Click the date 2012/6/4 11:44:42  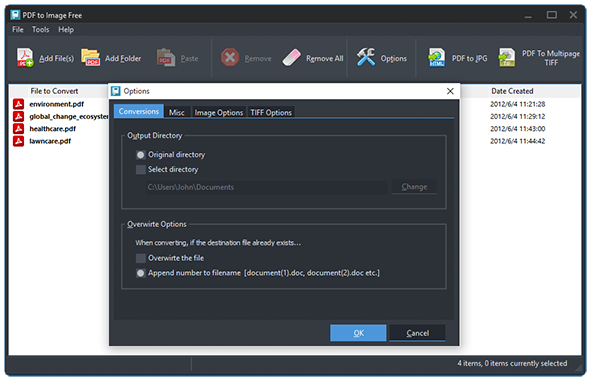517,141
